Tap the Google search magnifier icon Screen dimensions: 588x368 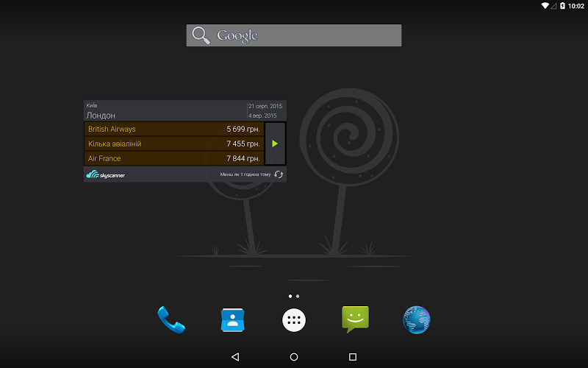[201, 35]
